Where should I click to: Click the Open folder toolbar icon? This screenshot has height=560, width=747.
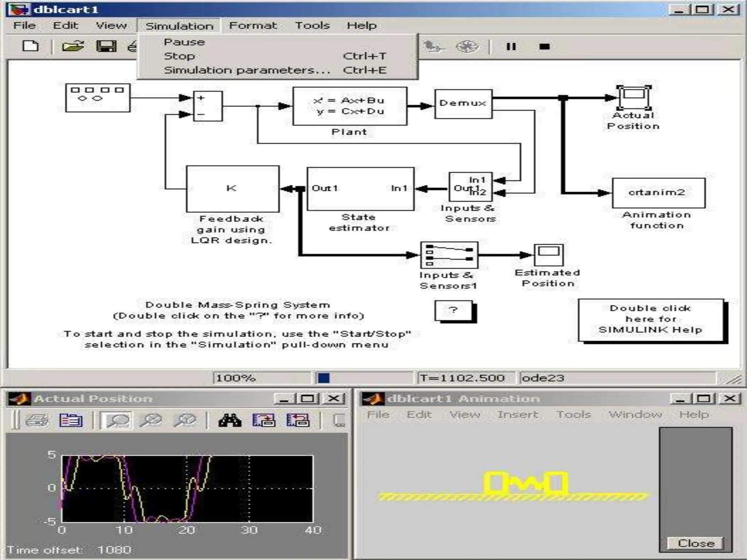coord(73,46)
